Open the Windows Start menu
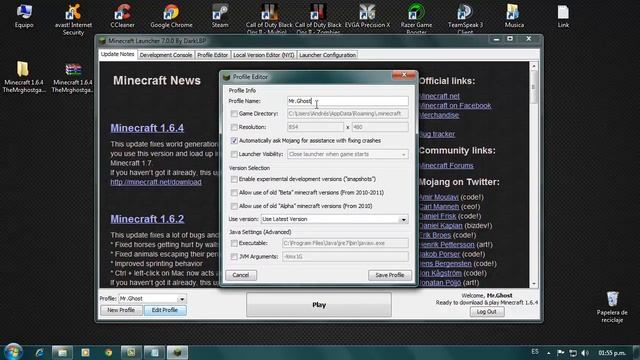The height and width of the screenshot is (360, 640). coord(13,351)
